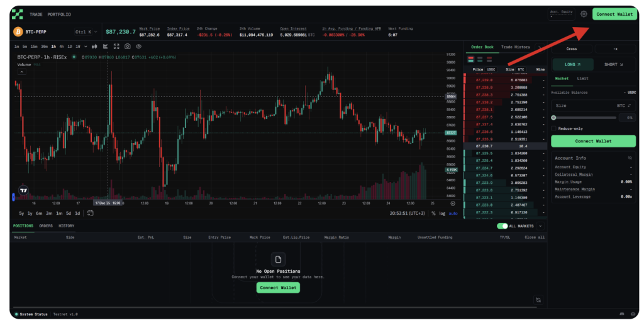Show only asks in order book
The image size is (644, 325).
[488, 59]
